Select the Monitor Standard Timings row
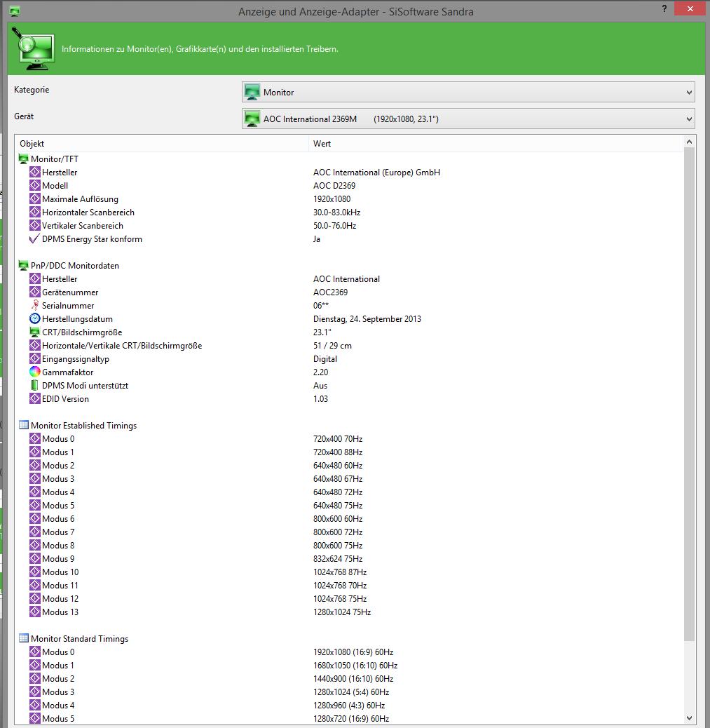Screen dimensions: 710x728 pos(349,638)
